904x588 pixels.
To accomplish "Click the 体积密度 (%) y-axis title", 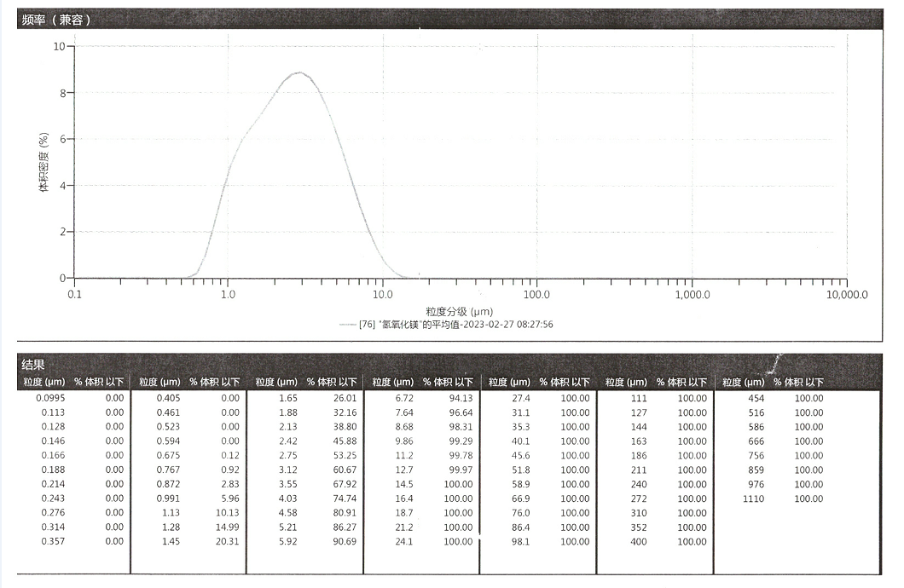I will pos(43,162).
